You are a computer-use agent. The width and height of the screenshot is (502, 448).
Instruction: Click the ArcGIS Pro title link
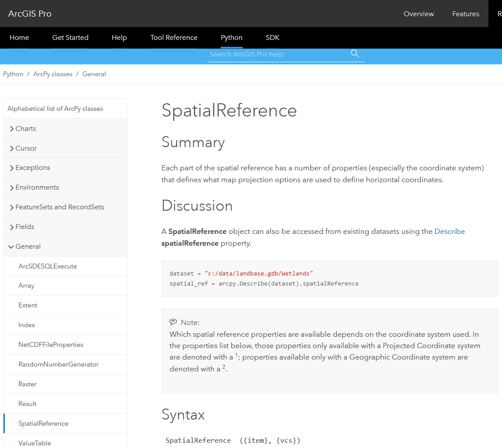click(x=30, y=14)
